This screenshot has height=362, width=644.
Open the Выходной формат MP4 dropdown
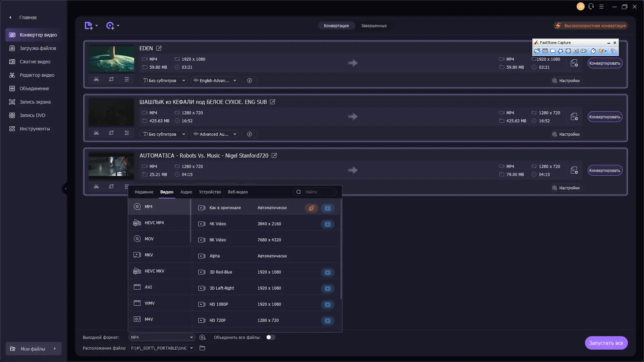(162, 338)
